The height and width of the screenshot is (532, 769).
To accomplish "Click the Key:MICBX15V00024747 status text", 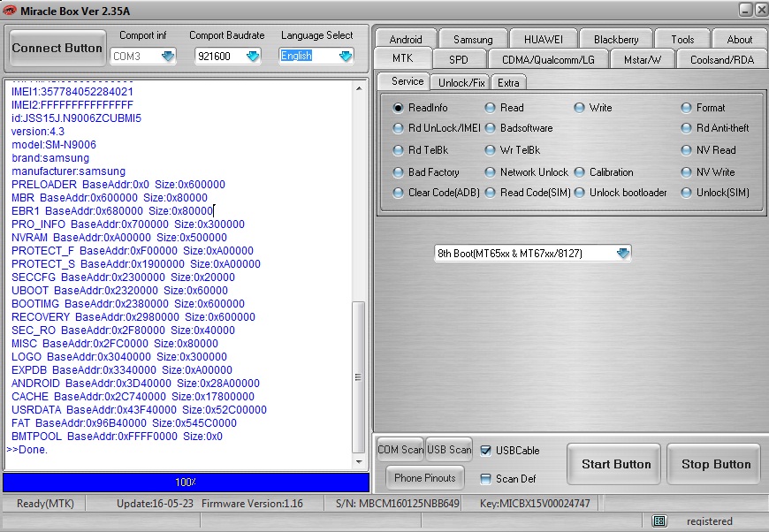I will pyautogui.click(x=535, y=504).
